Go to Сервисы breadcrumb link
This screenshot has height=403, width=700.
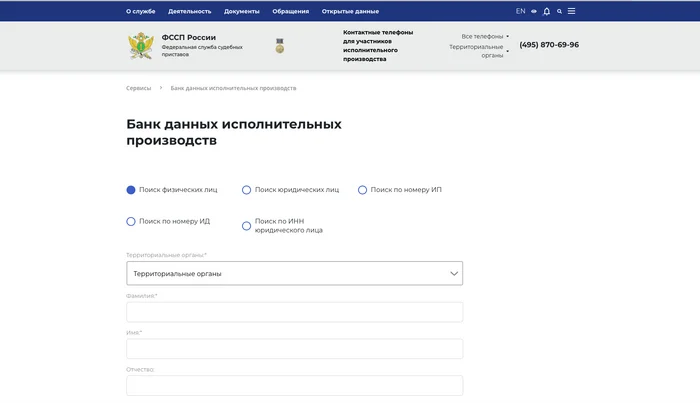click(138, 88)
